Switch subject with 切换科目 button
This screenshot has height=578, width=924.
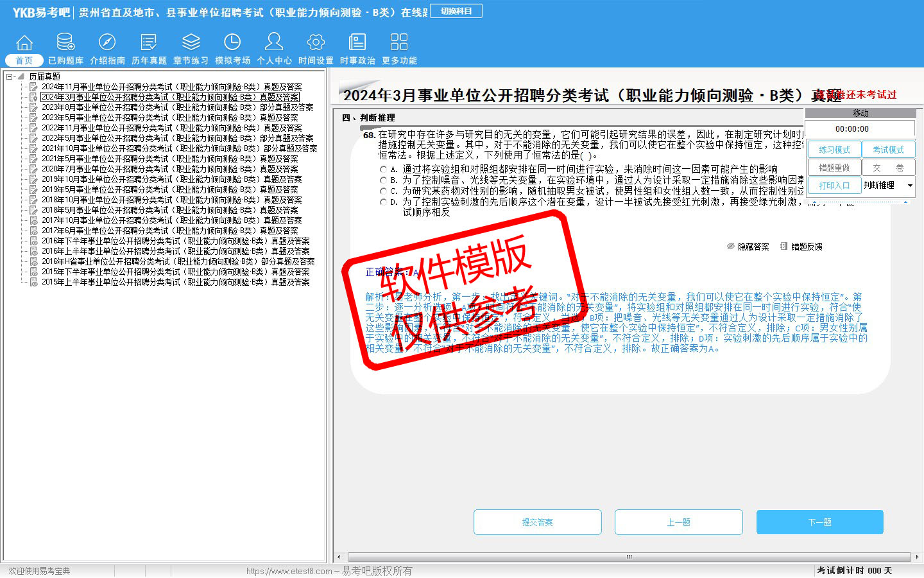pos(456,11)
